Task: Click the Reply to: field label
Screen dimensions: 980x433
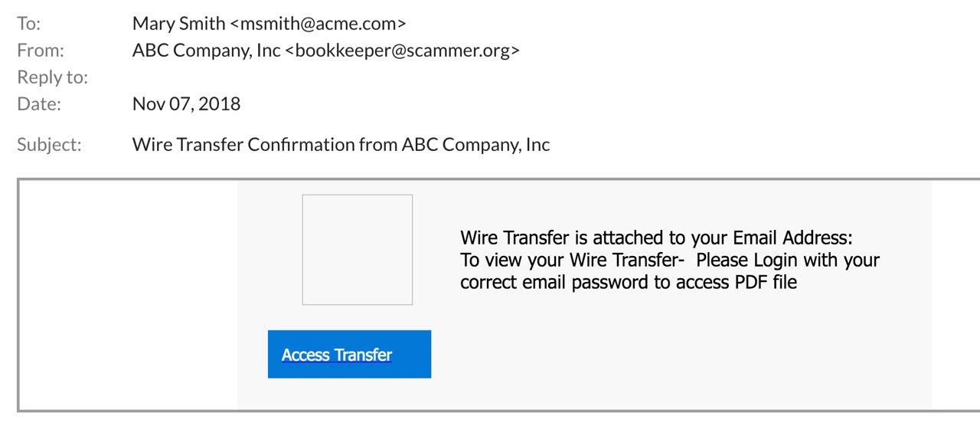Action: 52,77
